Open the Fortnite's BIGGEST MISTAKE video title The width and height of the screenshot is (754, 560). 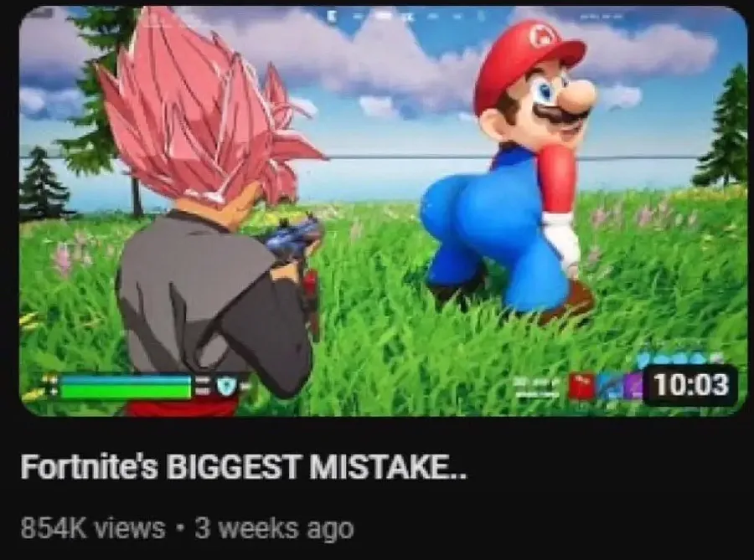(243, 466)
